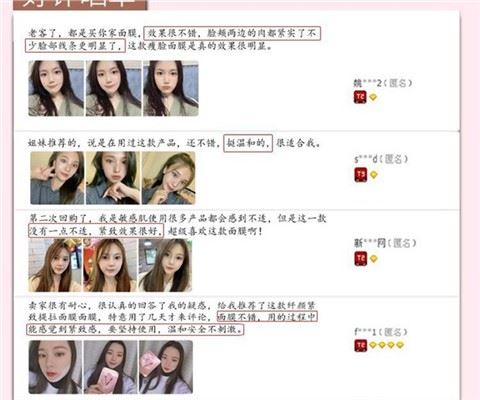Click the yellow diamond beside 新***网's badge

[374, 259]
